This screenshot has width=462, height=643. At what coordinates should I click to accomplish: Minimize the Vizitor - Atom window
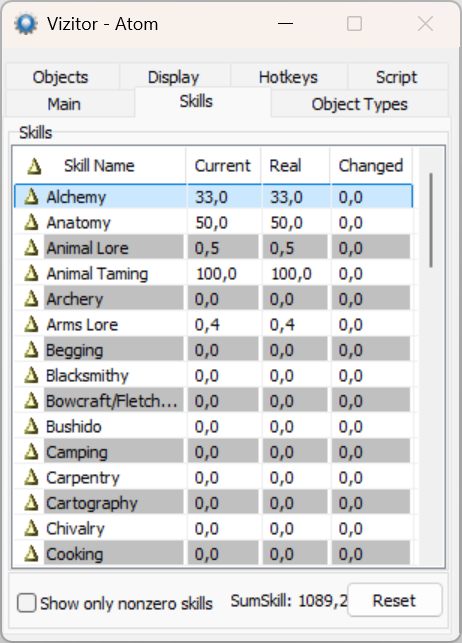coord(285,24)
